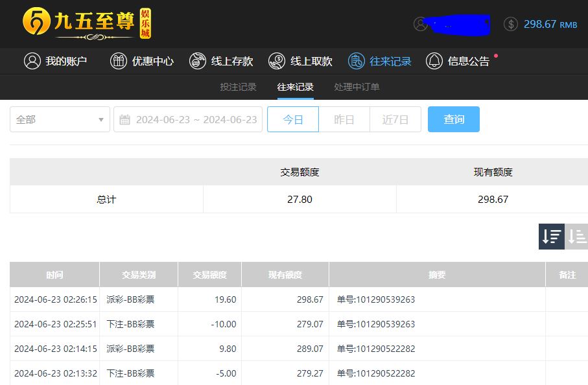
Task: Go to 线上取款 withdrawal page
Action: pyautogui.click(x=300, y=61)
